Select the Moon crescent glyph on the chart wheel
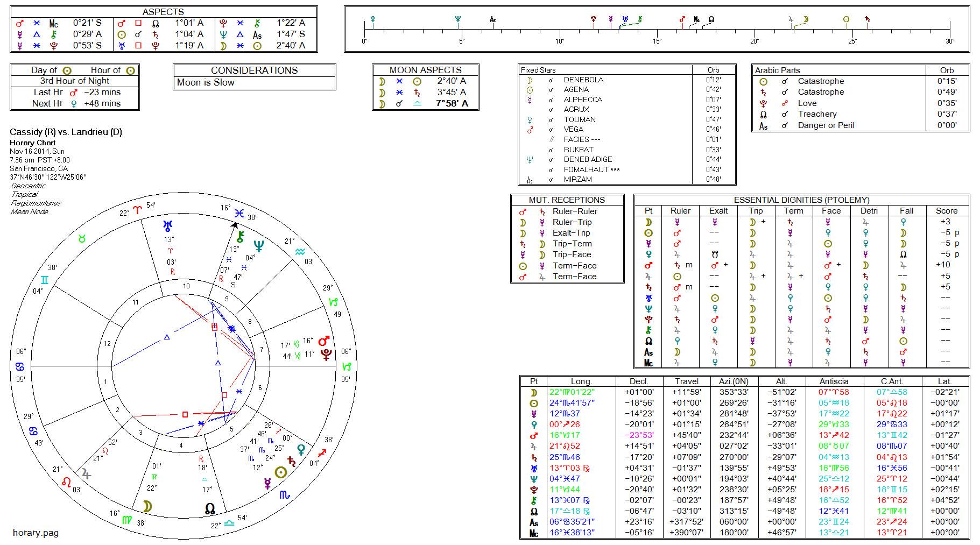The image size is (980, 545). point(147,506)
